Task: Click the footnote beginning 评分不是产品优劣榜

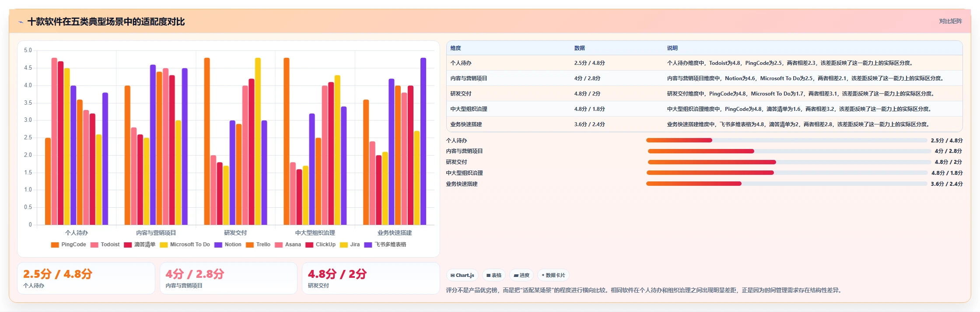Action: tap(645, 290)
